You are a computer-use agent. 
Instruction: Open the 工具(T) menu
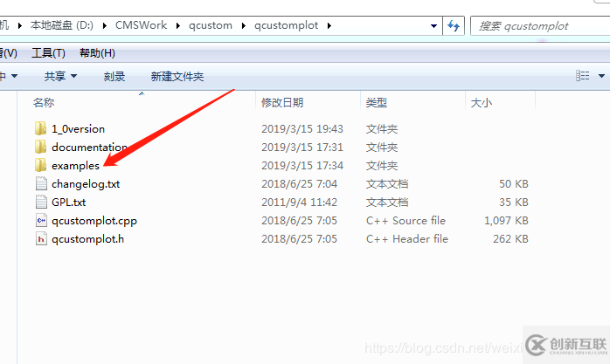pos(48,53)
